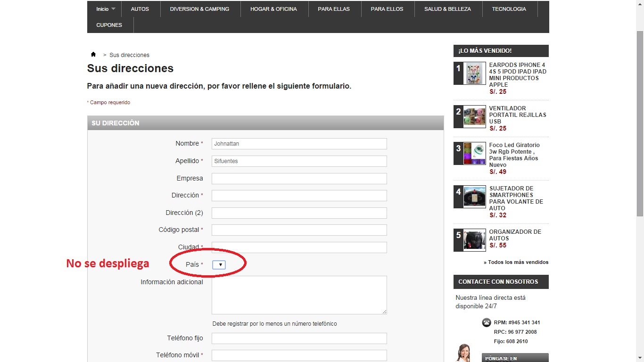This screenshot has width=644, height=362.
Task: Click the Todos los más vendidos link
Action: click(x=516, y=262)
